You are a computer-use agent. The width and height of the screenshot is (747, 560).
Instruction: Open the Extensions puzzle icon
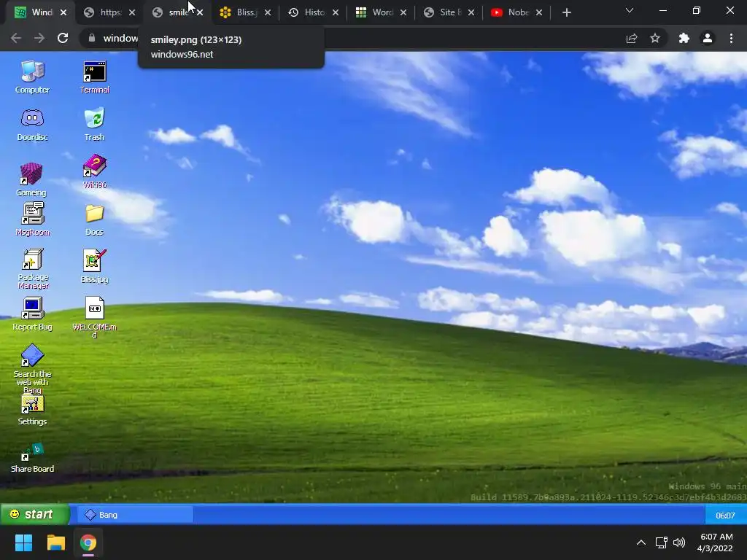click(684, 38)
